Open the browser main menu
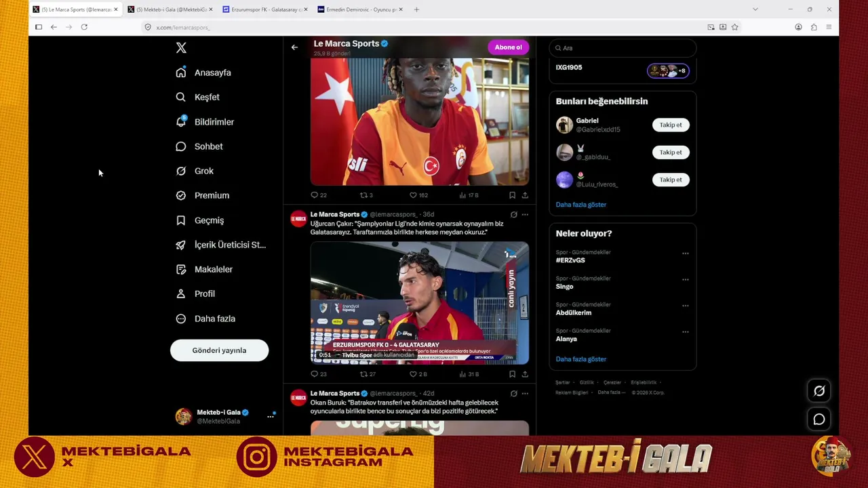 829,27
